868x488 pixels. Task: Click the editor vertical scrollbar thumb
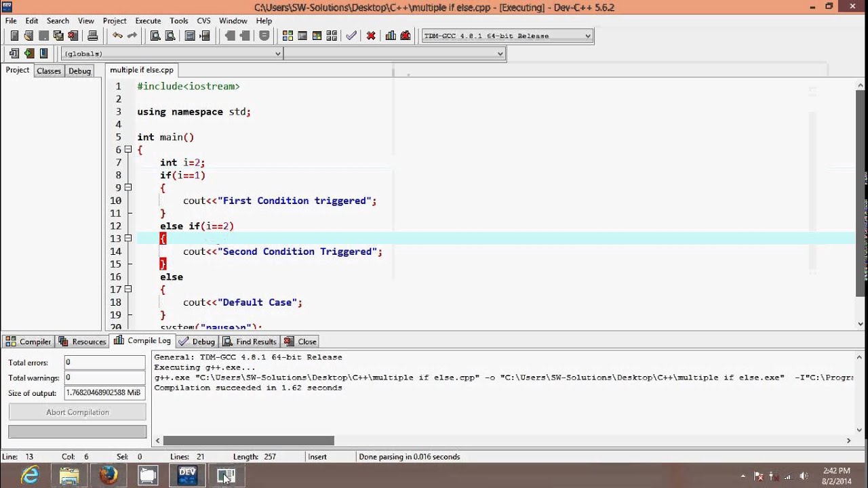point(861,193)
